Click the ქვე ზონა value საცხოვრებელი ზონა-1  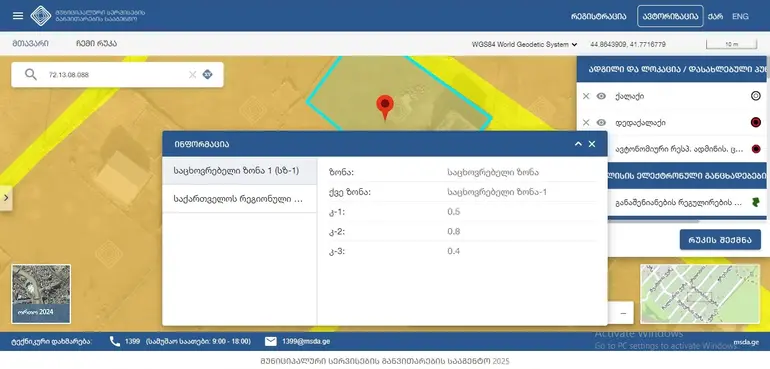click(497, 192)
